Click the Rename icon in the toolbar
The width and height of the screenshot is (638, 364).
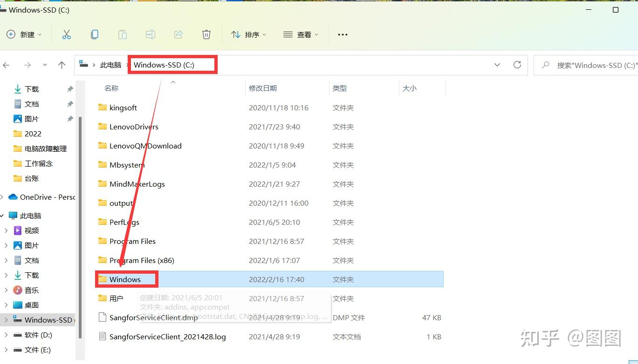(x=150, y=34)
